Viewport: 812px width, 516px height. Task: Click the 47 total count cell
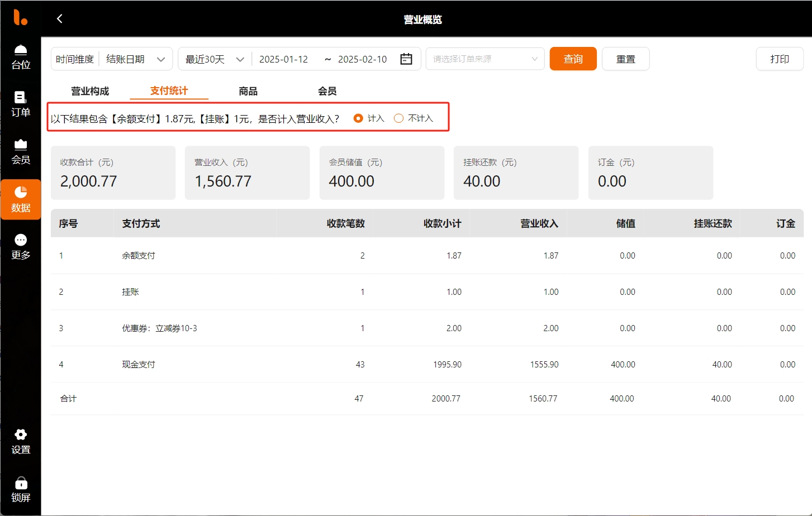tap(359, 399)
